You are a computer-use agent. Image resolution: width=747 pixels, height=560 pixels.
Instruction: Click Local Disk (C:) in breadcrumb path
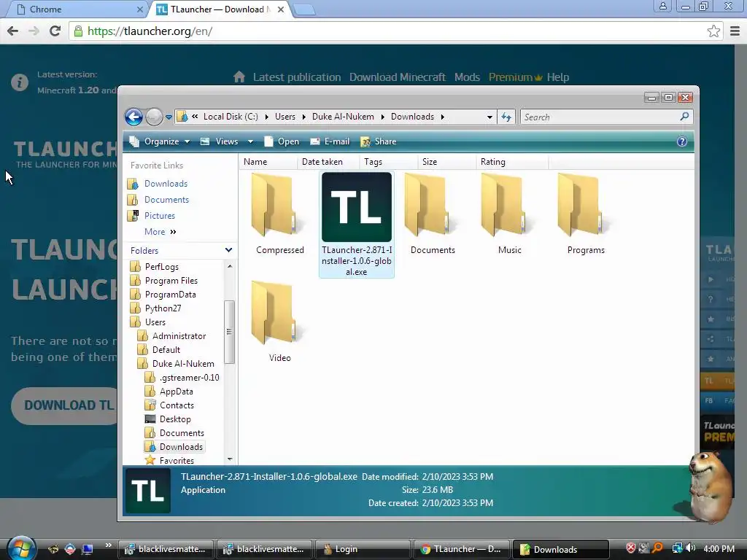tap(231, 117)
